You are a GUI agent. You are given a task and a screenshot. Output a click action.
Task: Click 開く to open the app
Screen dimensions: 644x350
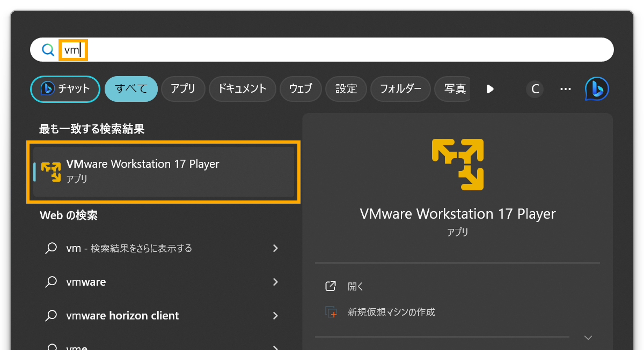pyautogui.click(x=356, y=286)
